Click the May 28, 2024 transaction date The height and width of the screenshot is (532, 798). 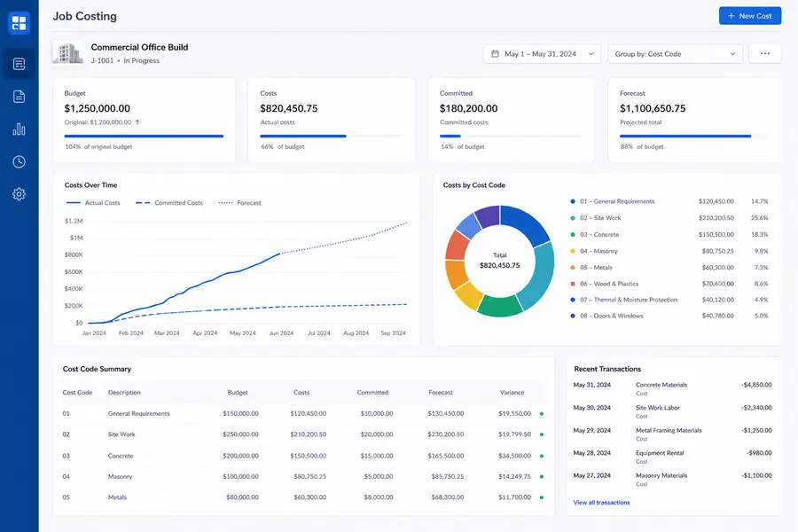(592, 453)
